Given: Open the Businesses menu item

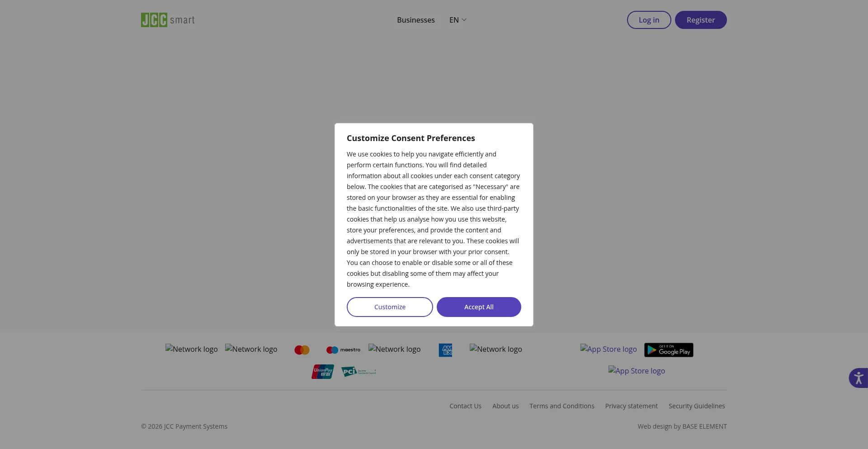Looking at the screenshot, I should point(416,20).
